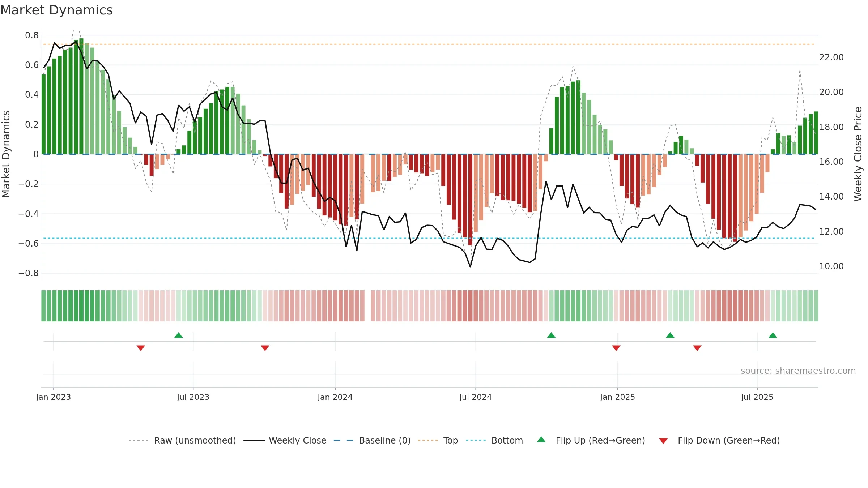Select the flip-up marker before Jul 2023

pyautogui.click(x=179, y=335)
